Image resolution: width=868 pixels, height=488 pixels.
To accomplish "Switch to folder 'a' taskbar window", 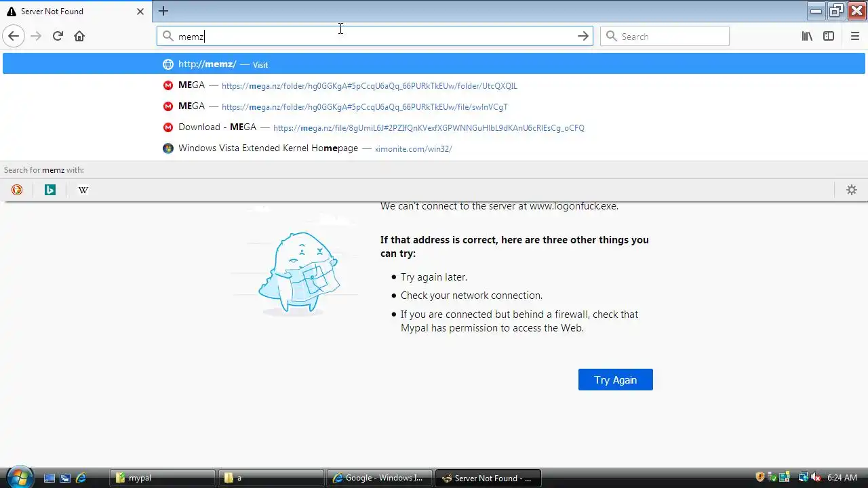I will pos(271,478).
